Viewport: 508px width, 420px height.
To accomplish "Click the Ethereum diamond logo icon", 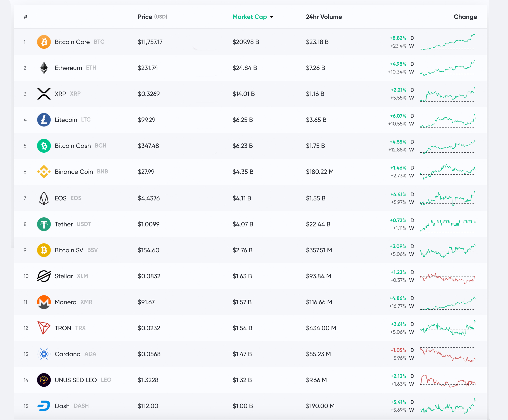I will 44,68.
